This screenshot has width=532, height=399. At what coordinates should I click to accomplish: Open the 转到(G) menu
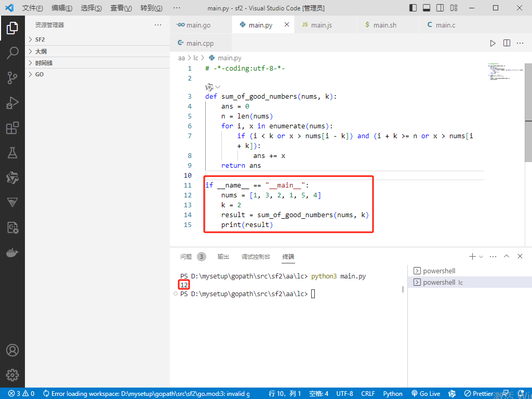click(151, 8)
